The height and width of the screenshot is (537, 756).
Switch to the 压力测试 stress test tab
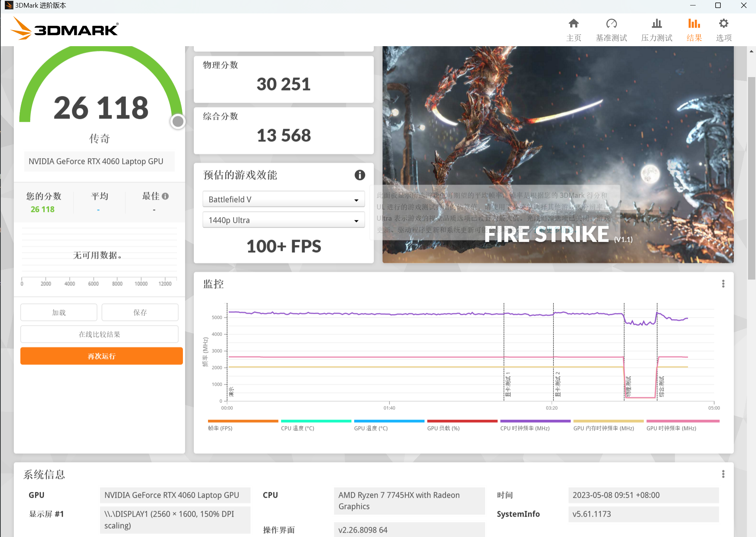[x=656, y=30]
